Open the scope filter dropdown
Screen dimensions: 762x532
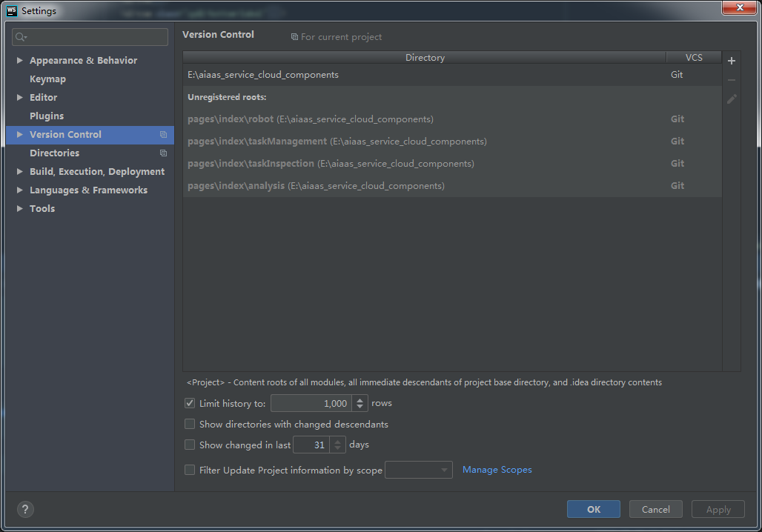pyautogui.click(x=418, y=470)
